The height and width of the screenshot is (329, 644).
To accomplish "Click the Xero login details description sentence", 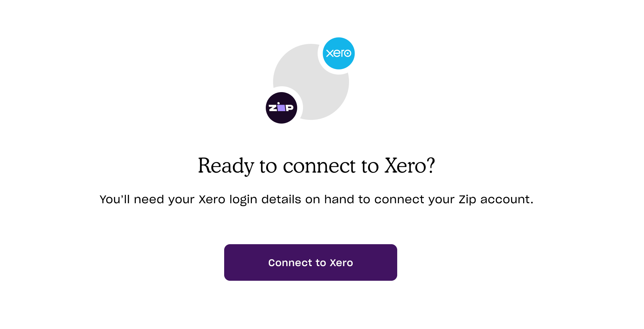I will [x=317, y=200].
